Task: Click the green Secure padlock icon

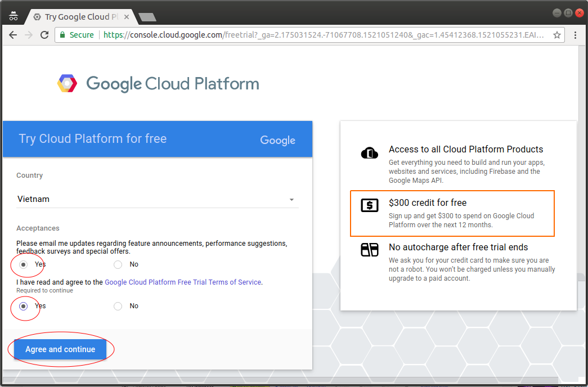Action: (62, 35)
